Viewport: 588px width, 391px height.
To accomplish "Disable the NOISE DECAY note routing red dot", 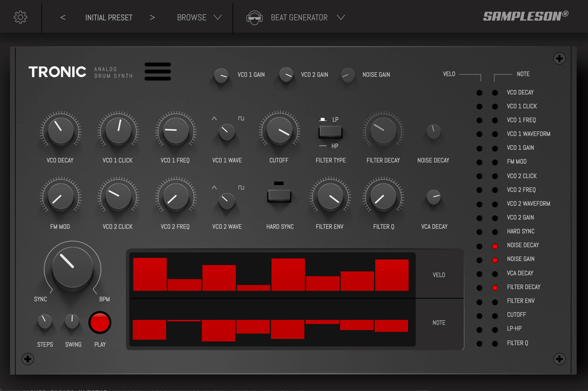I will 495,246.
